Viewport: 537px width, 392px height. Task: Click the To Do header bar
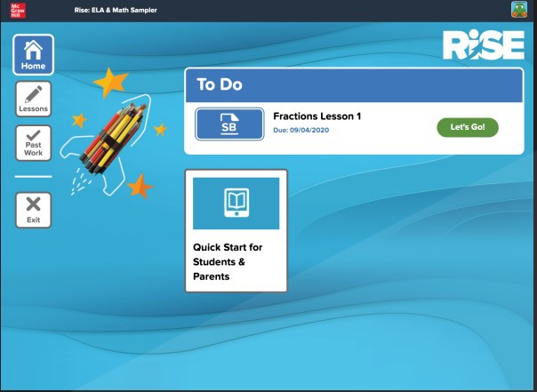coord(353,85)
